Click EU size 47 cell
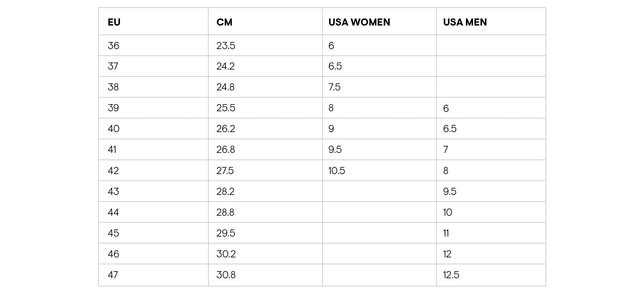 click(113, 275)
